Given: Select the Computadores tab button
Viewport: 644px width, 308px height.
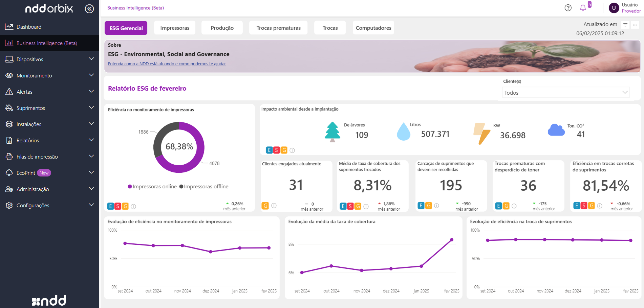Looking at the screenshot, I should pos(373,28).
